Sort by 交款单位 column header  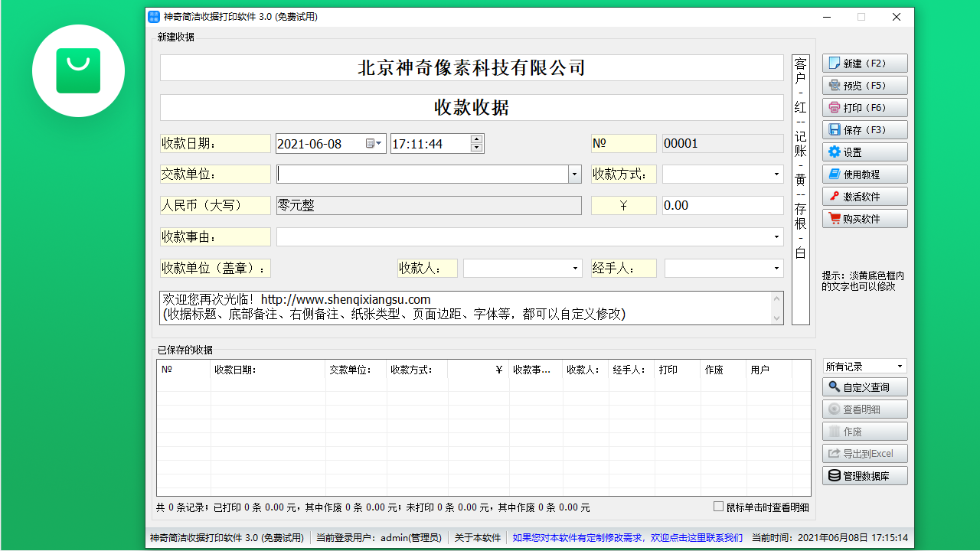coord(356,370)
